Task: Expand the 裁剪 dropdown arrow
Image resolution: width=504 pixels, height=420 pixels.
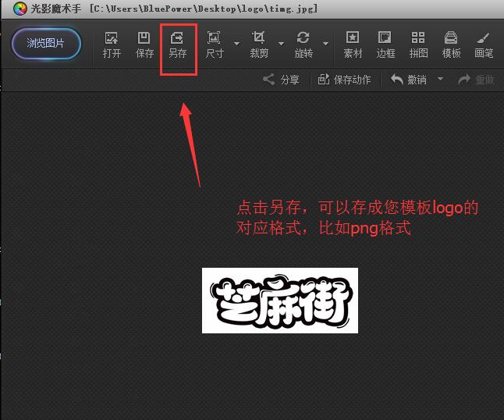Action: [281, 44]
